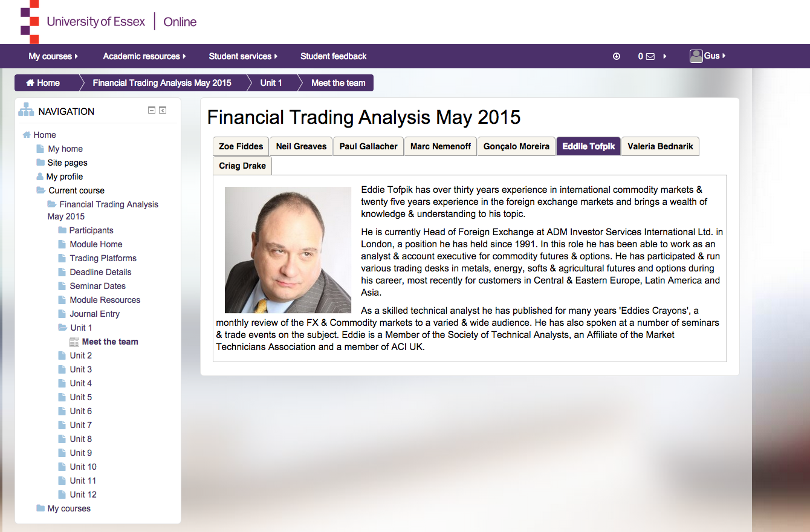Hide the Navigation block with minus icon
The height and width of the screenshot is (532, 810).
152,110
